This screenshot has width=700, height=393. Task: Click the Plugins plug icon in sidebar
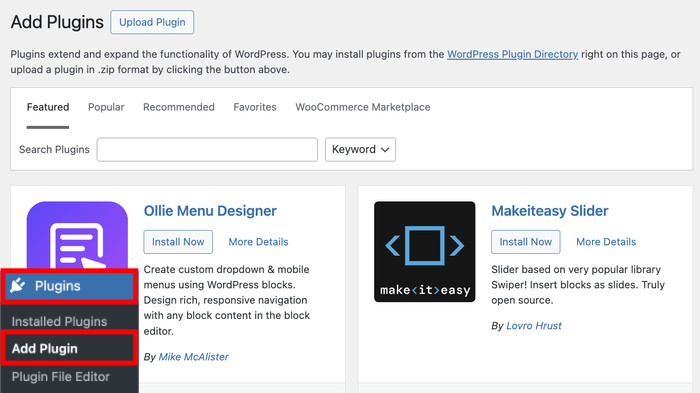17,285
